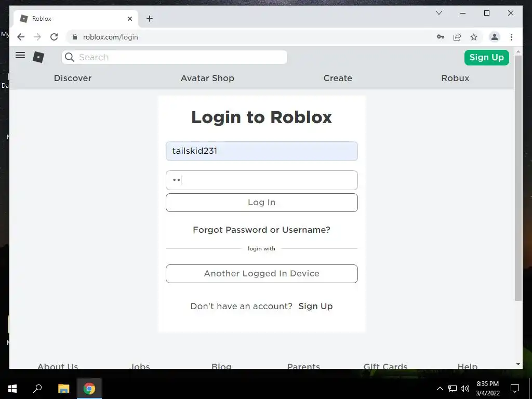532x399 pixels.
Task: Bookmark this page with star
Action: coord(474,37)
